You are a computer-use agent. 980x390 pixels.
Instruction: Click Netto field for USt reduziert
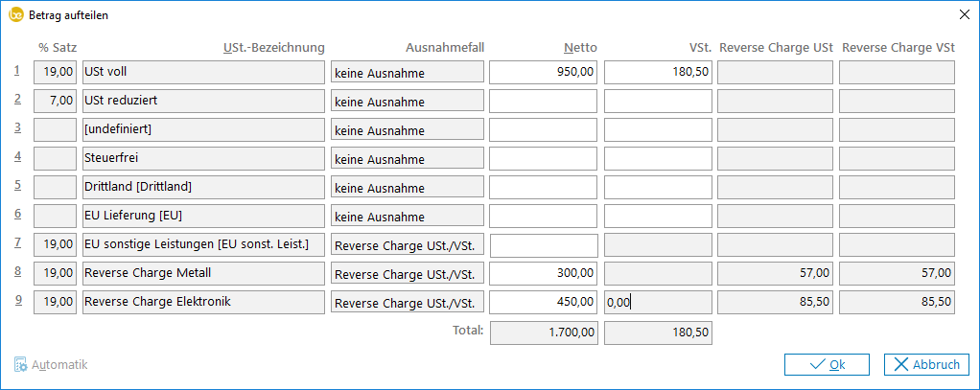pyautogui.click(x=543, y=100)
